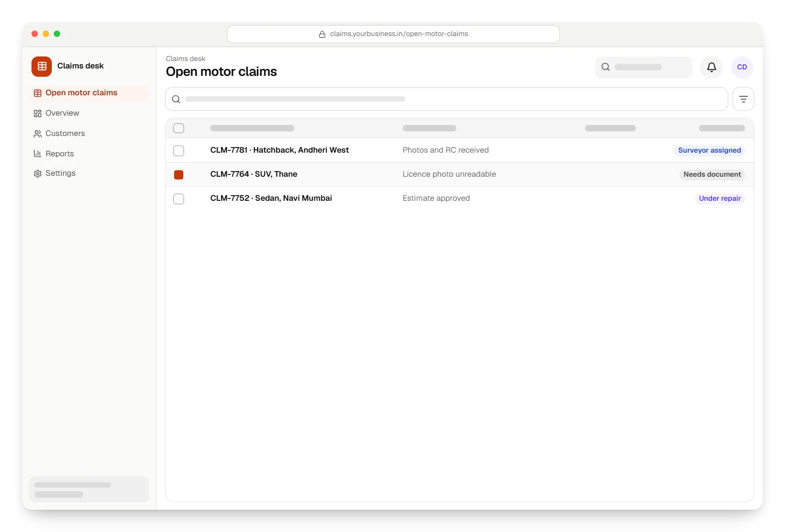Viewport: 785px width, 532px height.
Task: Click the Customers people icon in the sidebar
Action: [37, 134]
